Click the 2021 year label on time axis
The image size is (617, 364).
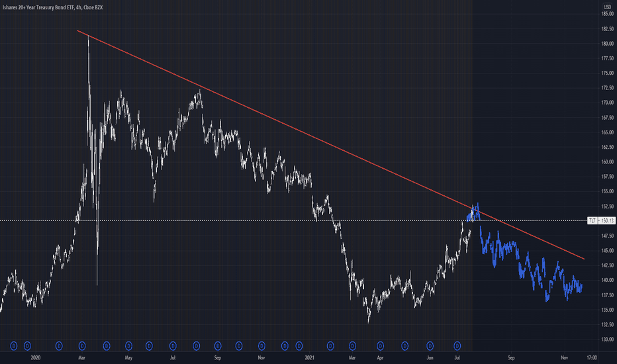coord(310,357)
